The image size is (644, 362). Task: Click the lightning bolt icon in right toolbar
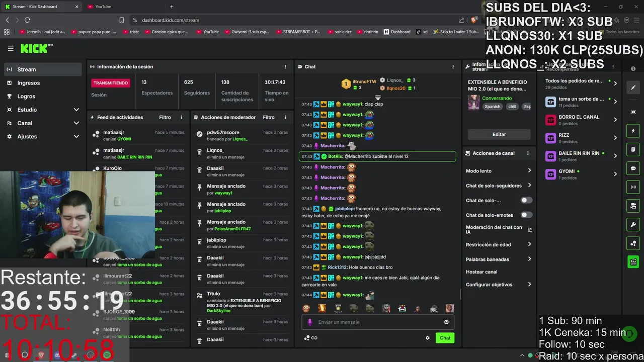pos(633,131)
